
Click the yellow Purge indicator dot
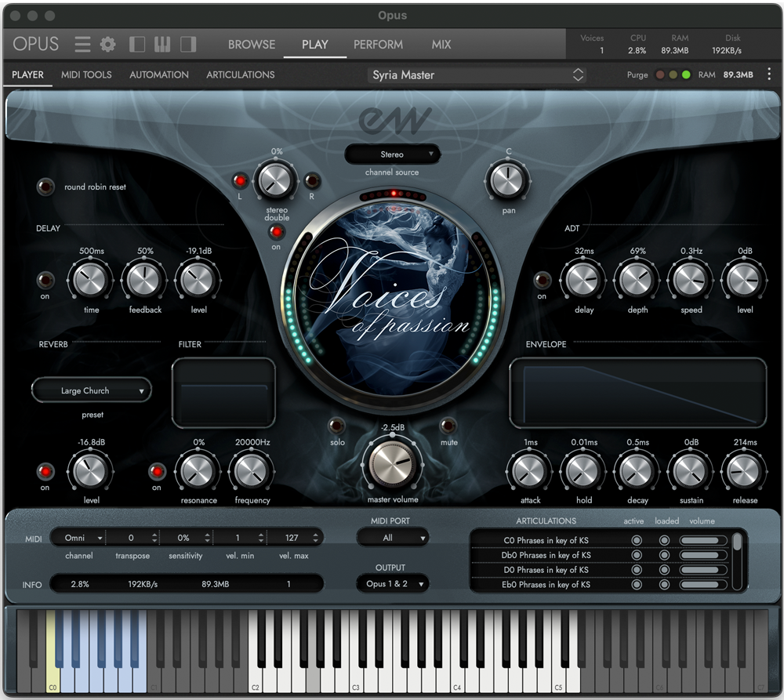673,75
